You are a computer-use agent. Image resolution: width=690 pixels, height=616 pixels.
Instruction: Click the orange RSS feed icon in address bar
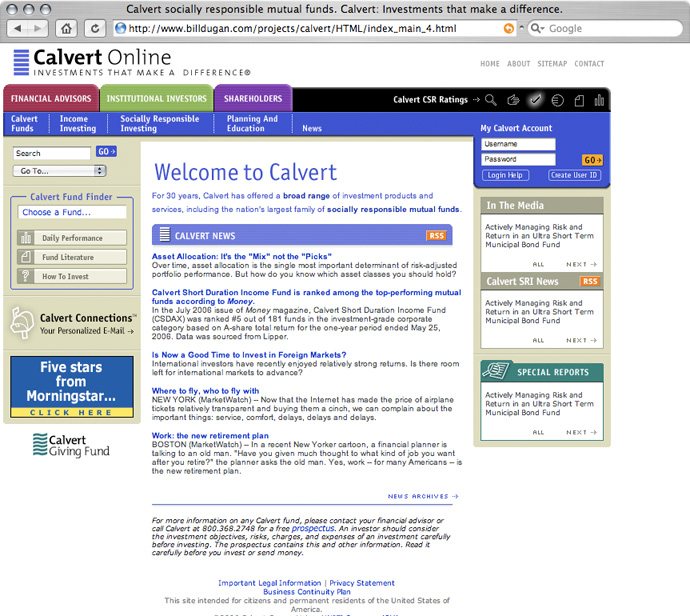(508, 29)
